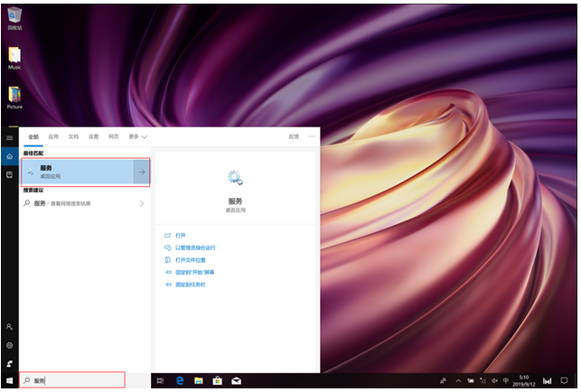Expand the arrow beside 服务 best match
581x392 pixels.
(141, 172)
